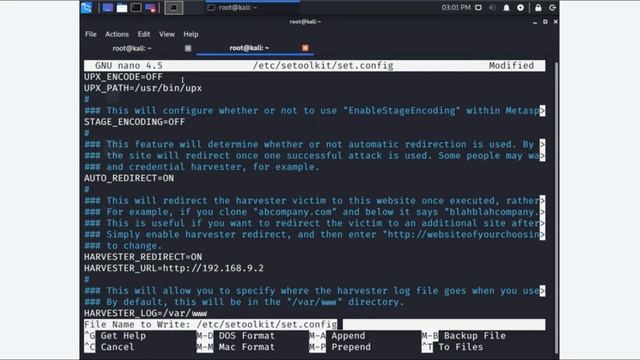Viewport: 640px width, 360px height.
Task: Click the STAGE_ENCODING=OFF line
Action: pyautogui.click(x=134, y=122)
